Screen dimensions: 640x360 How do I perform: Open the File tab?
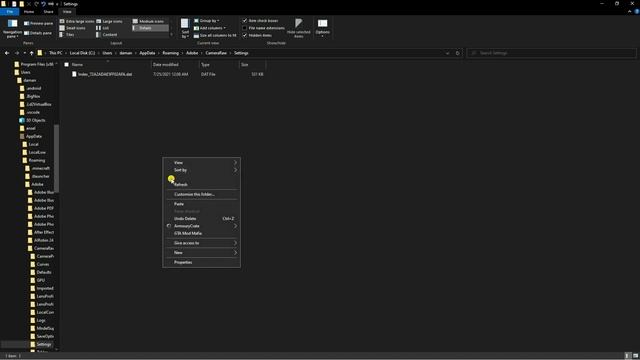point(10,12)
